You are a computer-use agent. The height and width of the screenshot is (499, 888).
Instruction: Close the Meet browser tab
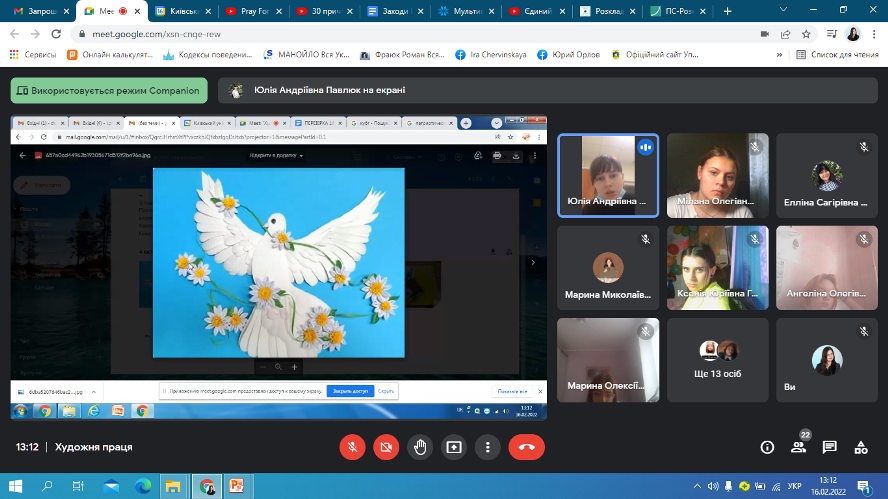(137, 11)
